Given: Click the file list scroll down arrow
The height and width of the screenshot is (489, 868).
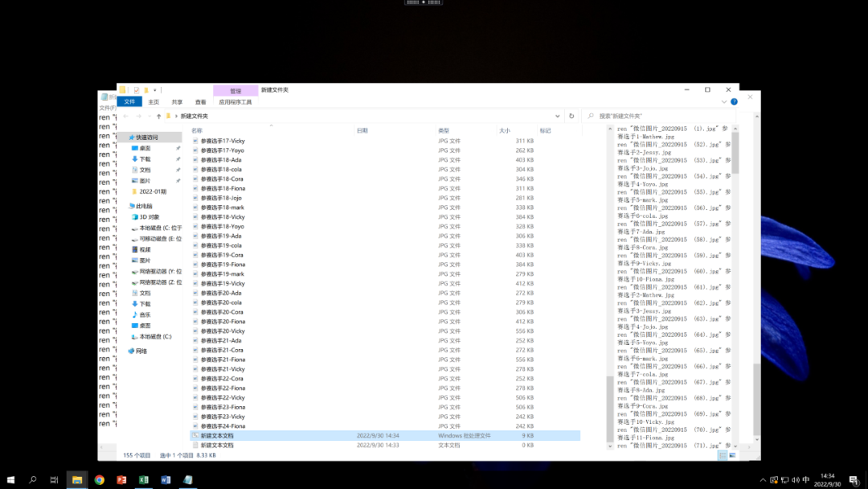Looking at the screenshot, I should click(610, 446).
